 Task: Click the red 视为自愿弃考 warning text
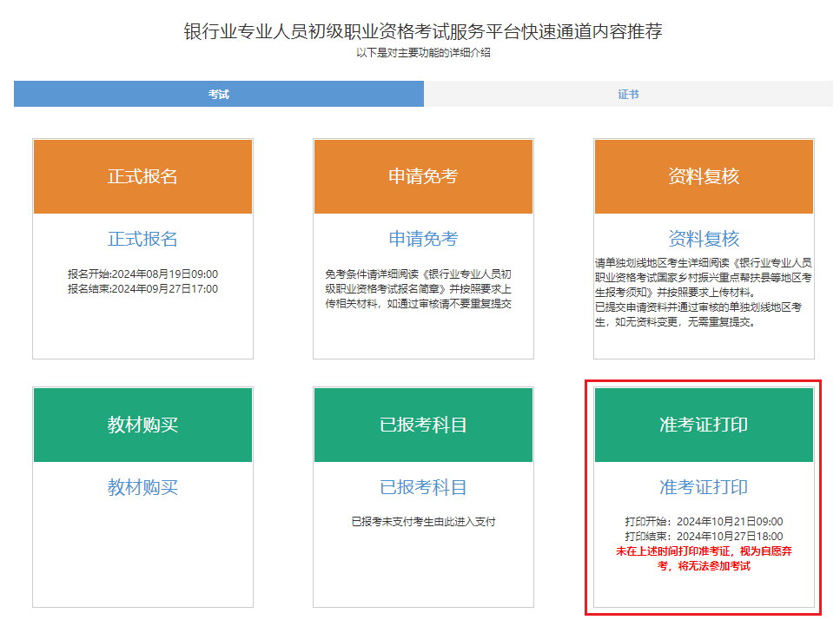704,558
